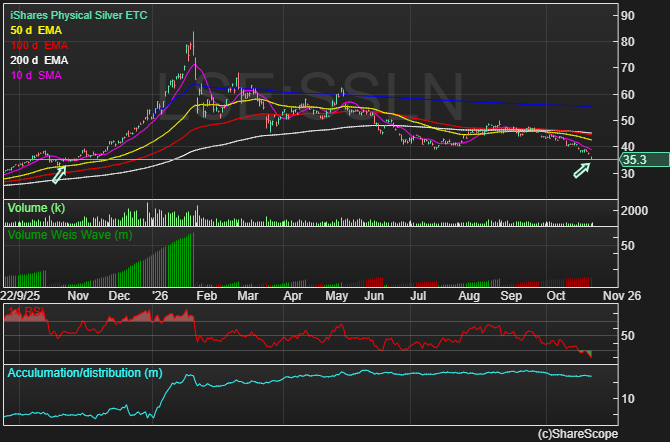670x442 pixels.
Task: Click the 40 price axis value
Action: pos(628,147)
